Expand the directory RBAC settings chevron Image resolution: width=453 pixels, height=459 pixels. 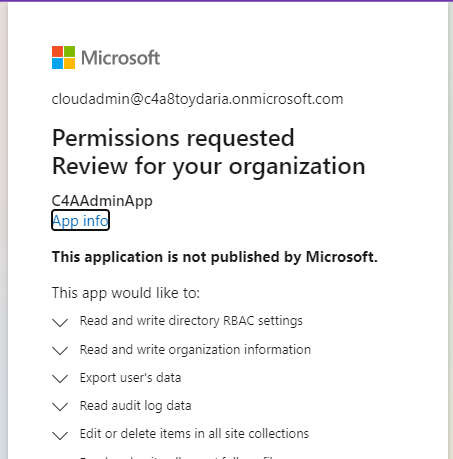click(x=60, y=322)
